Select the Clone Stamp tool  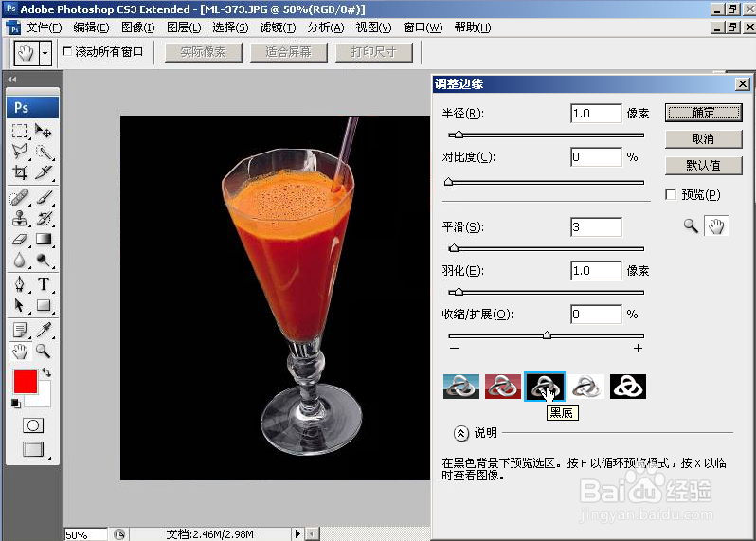pyautogui.click(x=19, y=218)
